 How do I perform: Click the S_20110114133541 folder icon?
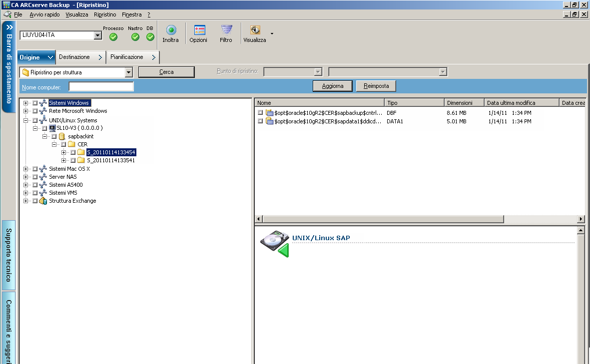81,160
